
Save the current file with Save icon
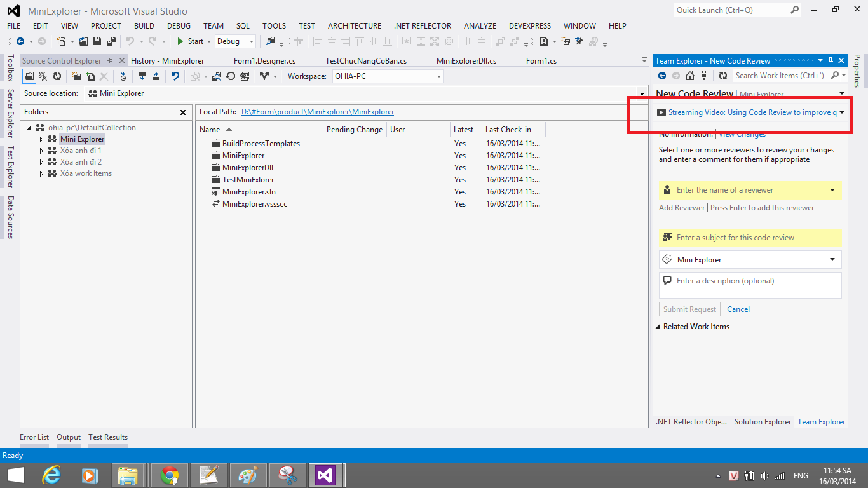coord(97,41)
